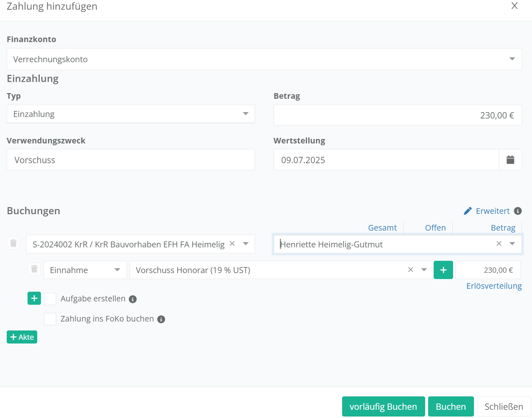The image size is (532, 418).
Task: Add entry with plus next to Vorschuss Honorar
Action: click(x=443, y=270)
